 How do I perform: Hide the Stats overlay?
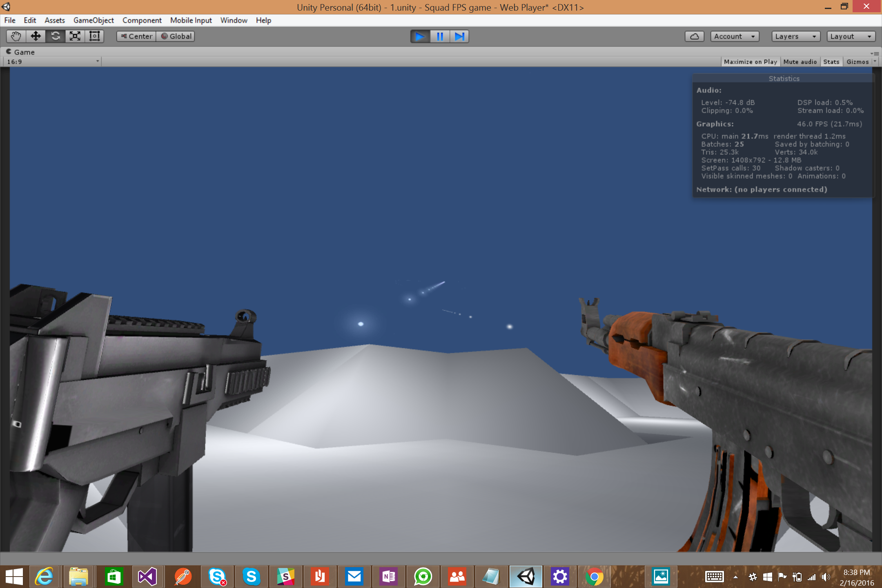(831, 62)
